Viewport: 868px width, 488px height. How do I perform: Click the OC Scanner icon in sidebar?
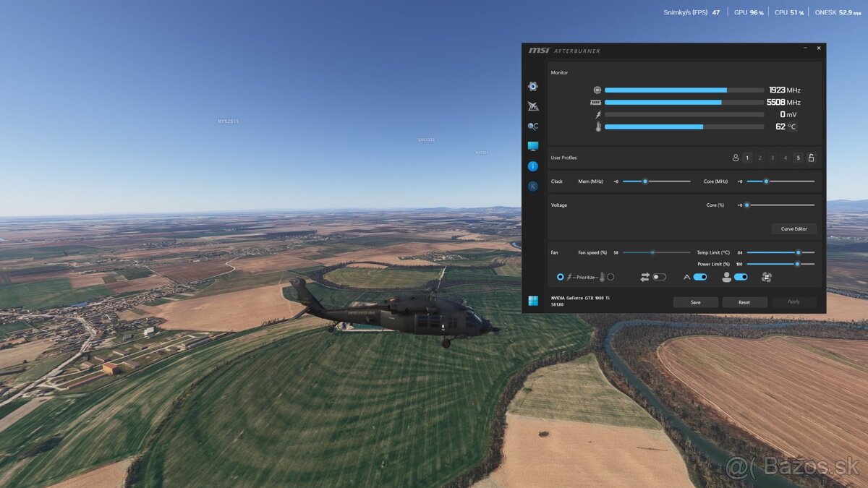click(x=533, y=127)
